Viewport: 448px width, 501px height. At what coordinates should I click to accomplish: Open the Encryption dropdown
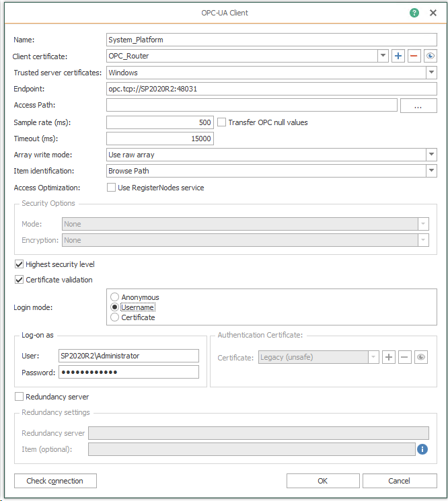(423, 240)
